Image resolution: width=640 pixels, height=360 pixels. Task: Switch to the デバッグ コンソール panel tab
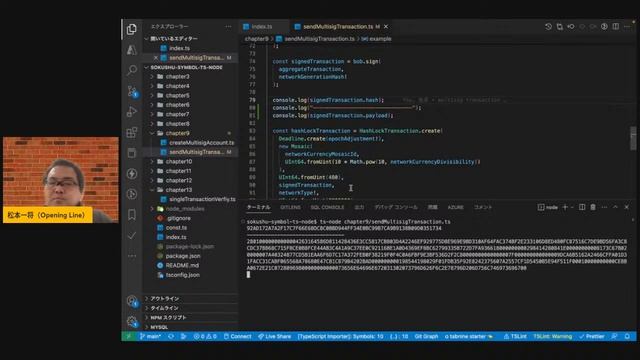[396, 207]
